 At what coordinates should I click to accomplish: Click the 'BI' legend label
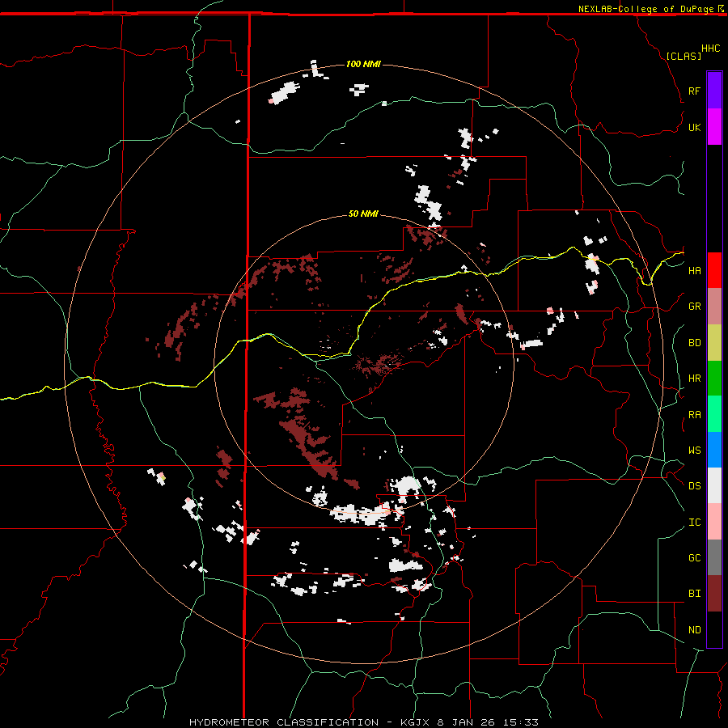point(694,594)
